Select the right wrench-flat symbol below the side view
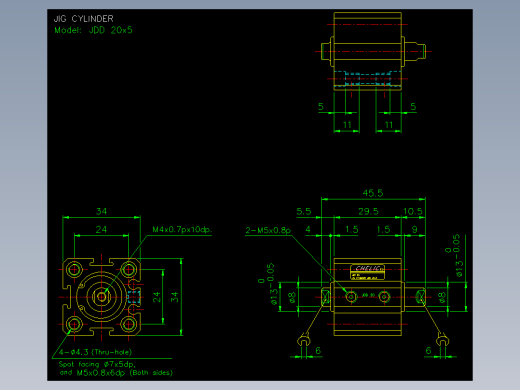The height and width of the screenshot is (390, 520). (x=443, y=341)
